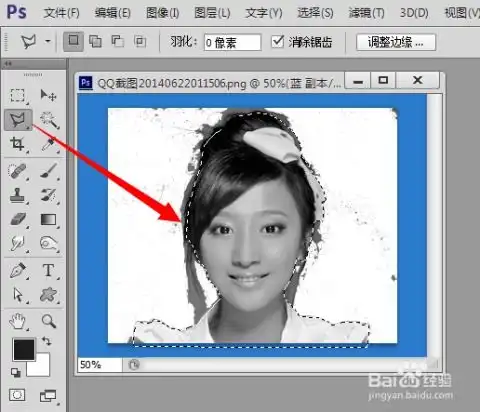
Task: Open the 滤镜(T) menu
Action: 366,13
